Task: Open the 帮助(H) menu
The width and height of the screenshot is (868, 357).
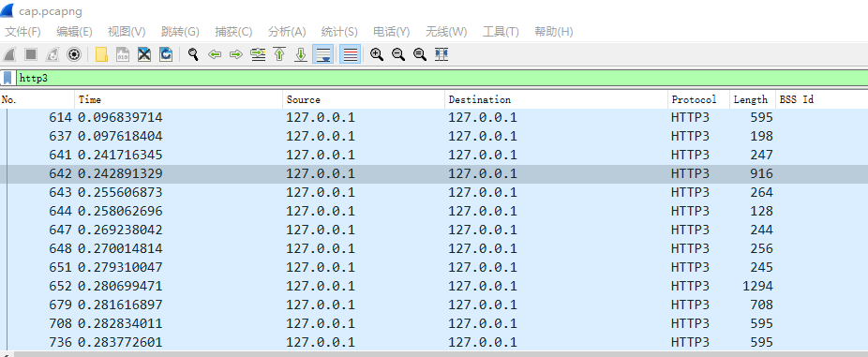Action: click(554, 32)
